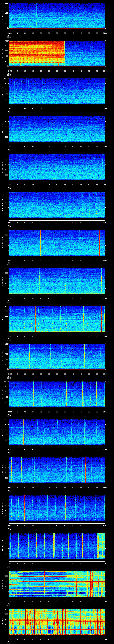The width and height of the screenshot is (114, 644).
Task: Click the Frequency (Hz) label of the 9:23:00 panel
Action: [x=3, y=129]
